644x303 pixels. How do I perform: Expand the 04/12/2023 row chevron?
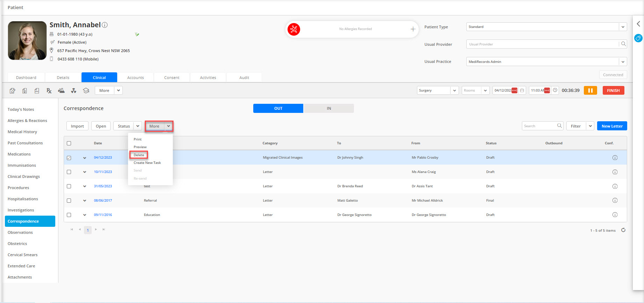tap(85, 158)
